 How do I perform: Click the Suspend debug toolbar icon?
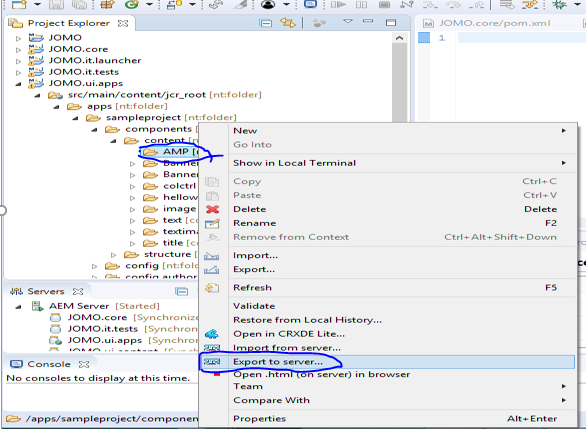pos(361,4)
